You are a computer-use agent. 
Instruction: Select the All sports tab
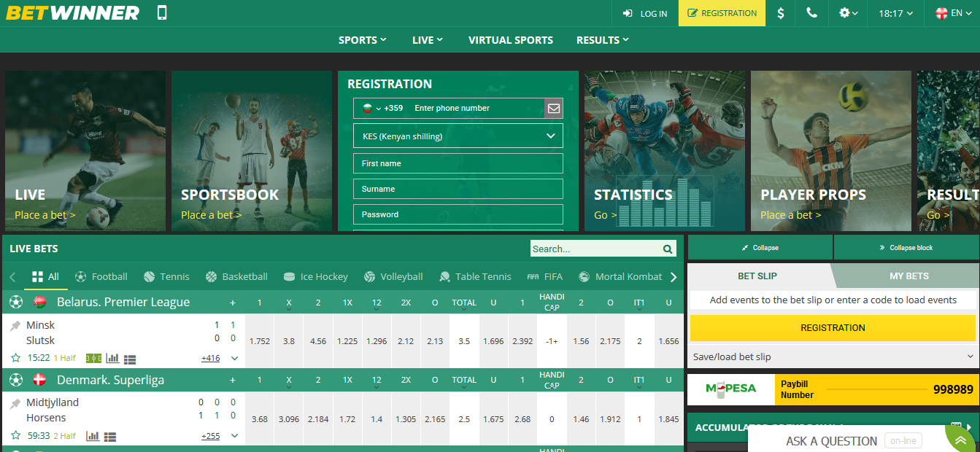tap(45, 276)
